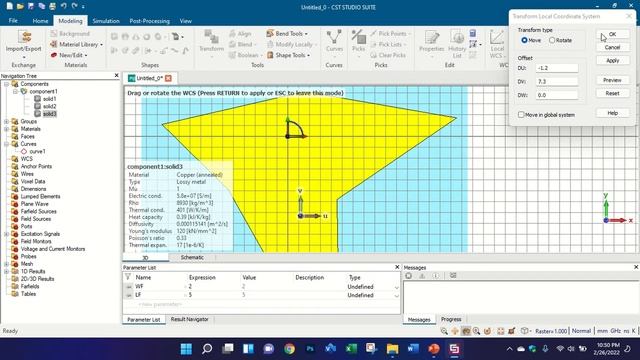Open the Shape Tools dropdown
Image resolution: width=640 pixels, height=360 pixels.
[288, 55]
